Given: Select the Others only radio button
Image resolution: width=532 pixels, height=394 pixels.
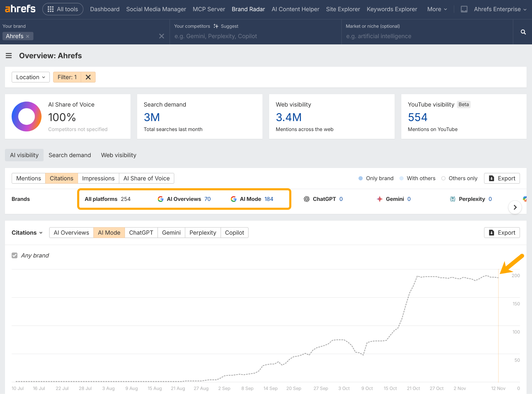Looking at the screenshot, I should (443, 178).
